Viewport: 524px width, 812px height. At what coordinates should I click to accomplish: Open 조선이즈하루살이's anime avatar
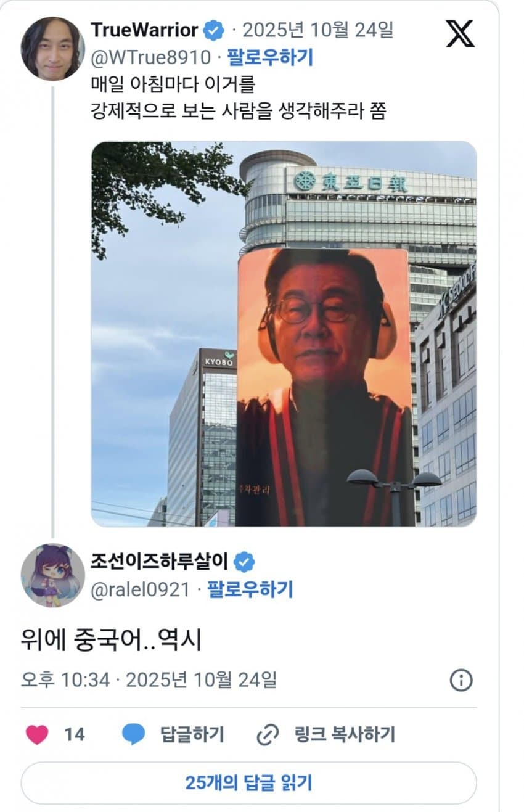click(x=52, y=575)
